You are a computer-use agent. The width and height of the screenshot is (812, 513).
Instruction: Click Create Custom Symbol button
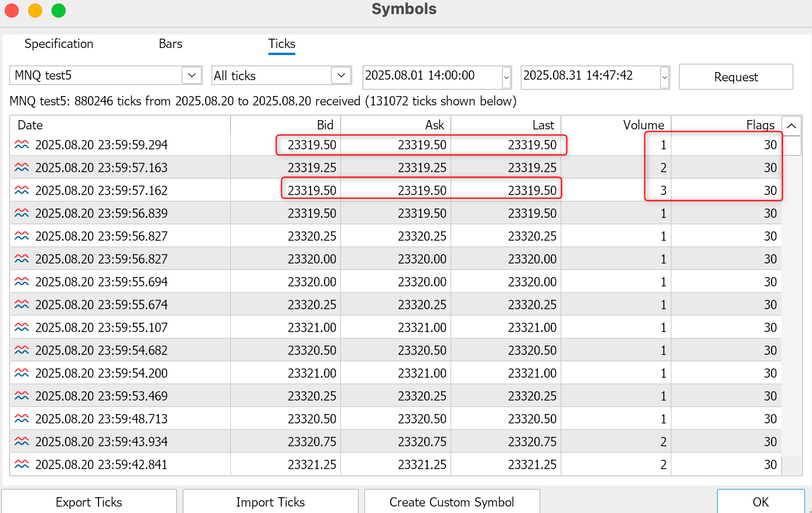coord(452,502)
